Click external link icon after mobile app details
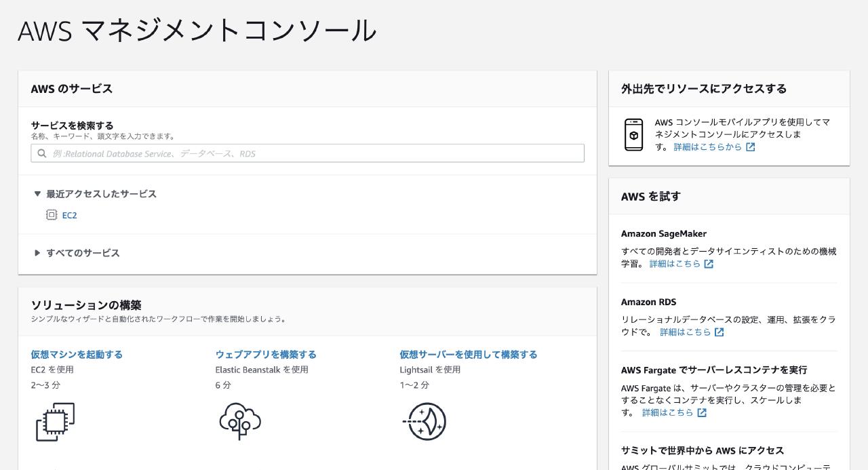Screen dimensions: 868x470 pyautogui.click(x=751, y=147)
